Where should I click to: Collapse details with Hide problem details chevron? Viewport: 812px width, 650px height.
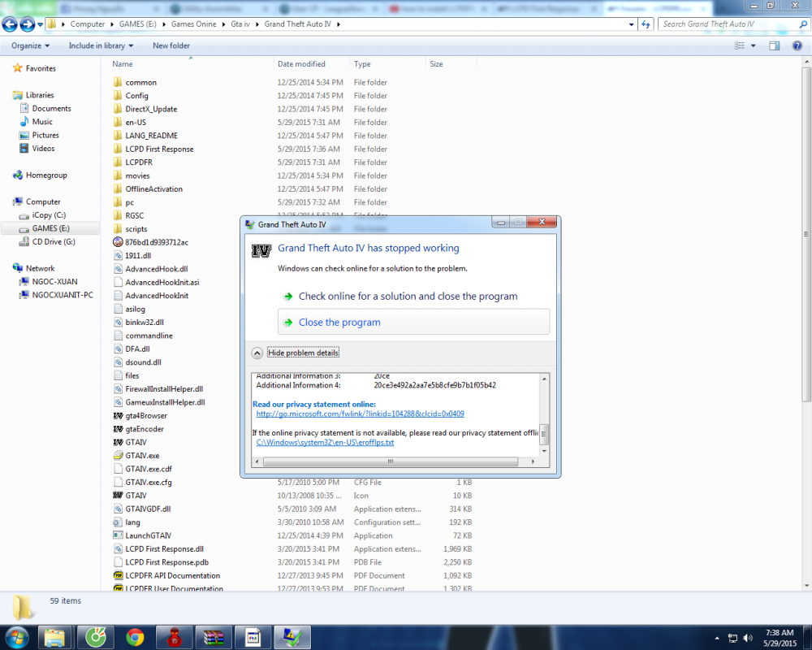[x=257, y=353]
